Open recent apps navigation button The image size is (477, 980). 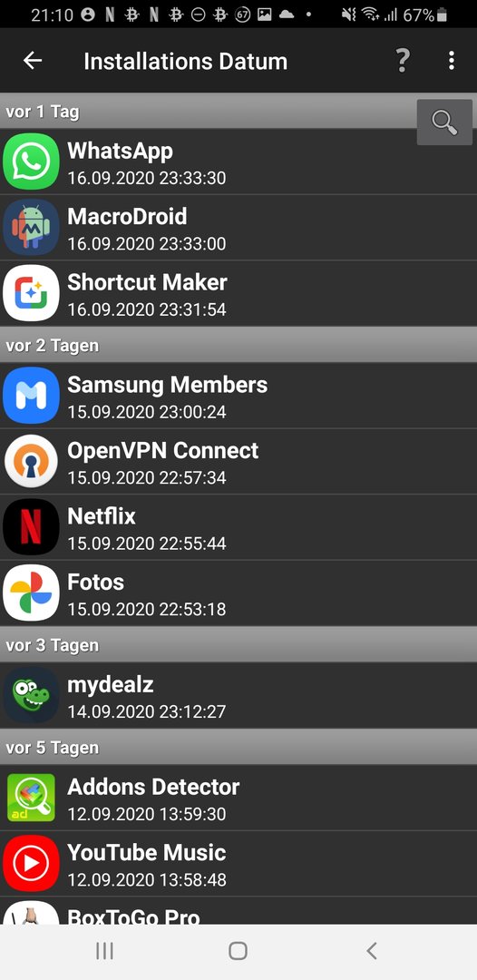click(x=104, y=951)
